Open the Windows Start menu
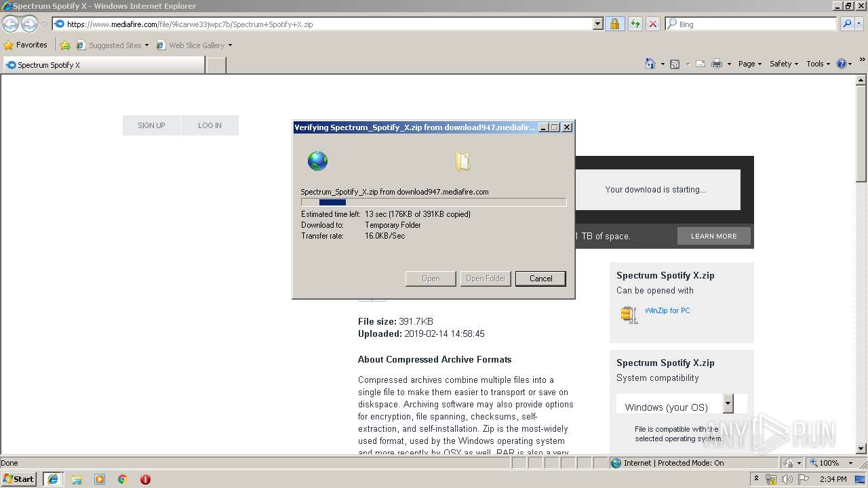This screenshot has width=868, height=488. click(x=19, y=479)
